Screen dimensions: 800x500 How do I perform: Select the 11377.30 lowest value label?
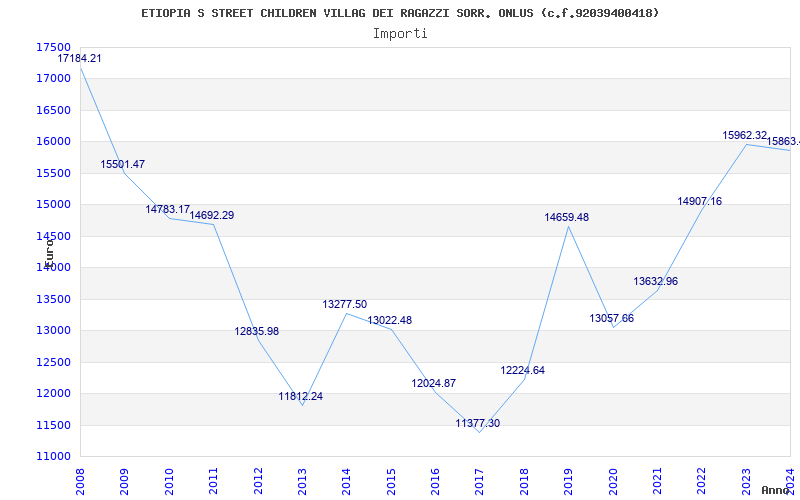click(478, 424)
